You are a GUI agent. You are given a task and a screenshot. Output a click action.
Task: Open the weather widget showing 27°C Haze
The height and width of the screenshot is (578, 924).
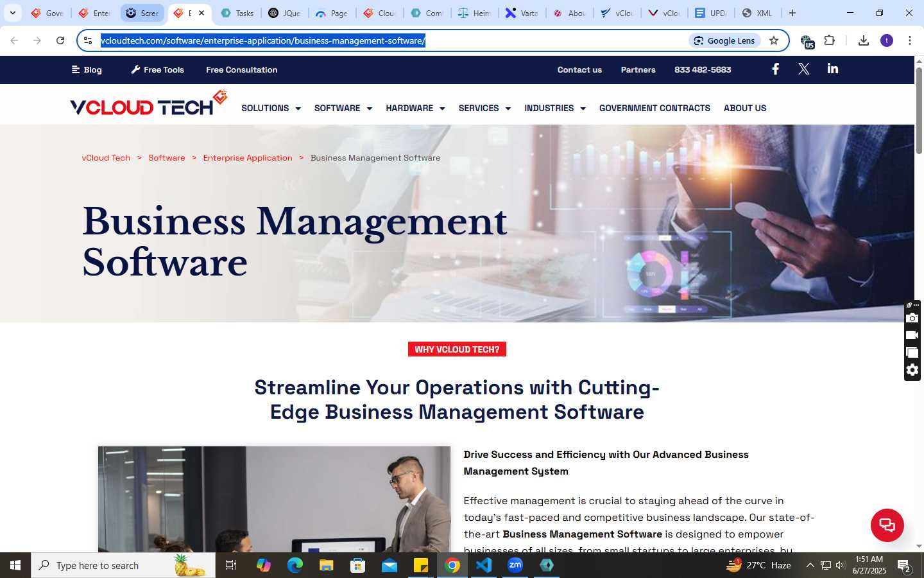(x=758, y=565)
